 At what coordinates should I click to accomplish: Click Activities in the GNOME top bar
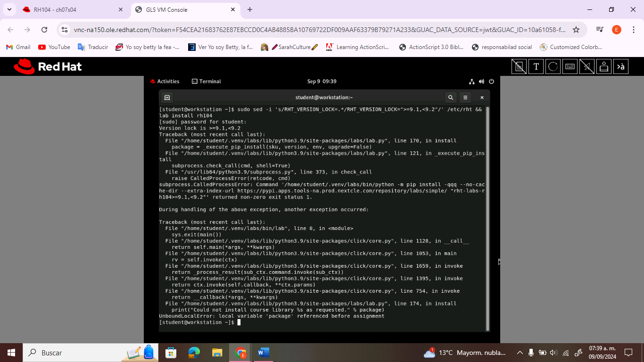[168, 81]
